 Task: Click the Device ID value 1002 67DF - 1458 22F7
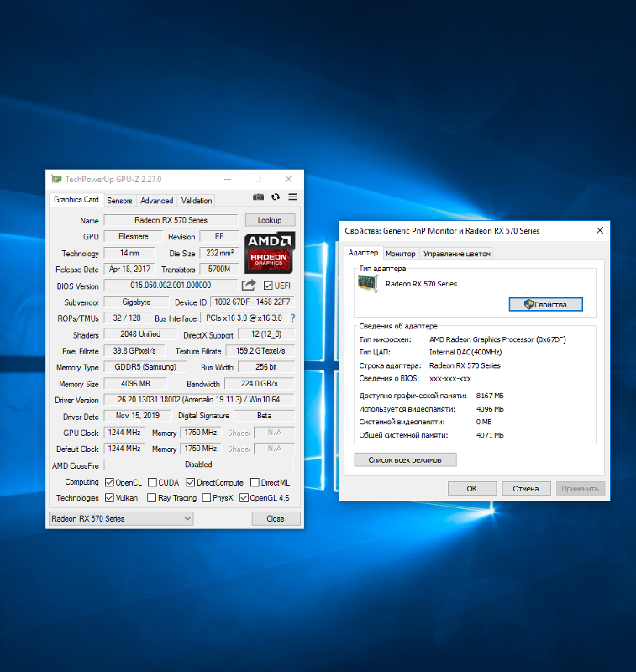pyautogui.click(x=252, y=302)
